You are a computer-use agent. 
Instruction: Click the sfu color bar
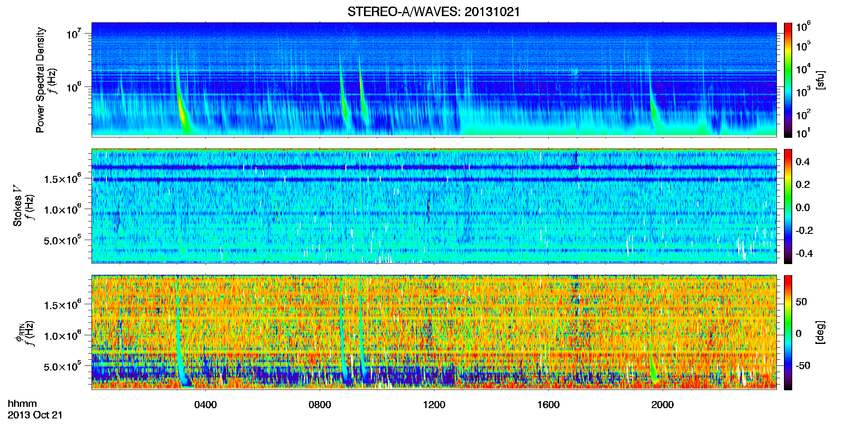point(788,80)
